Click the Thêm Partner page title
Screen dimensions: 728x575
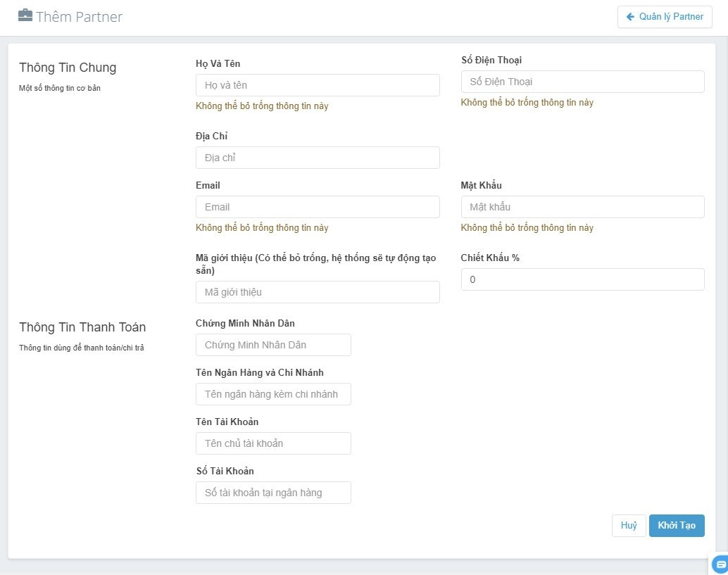[79, 17]
